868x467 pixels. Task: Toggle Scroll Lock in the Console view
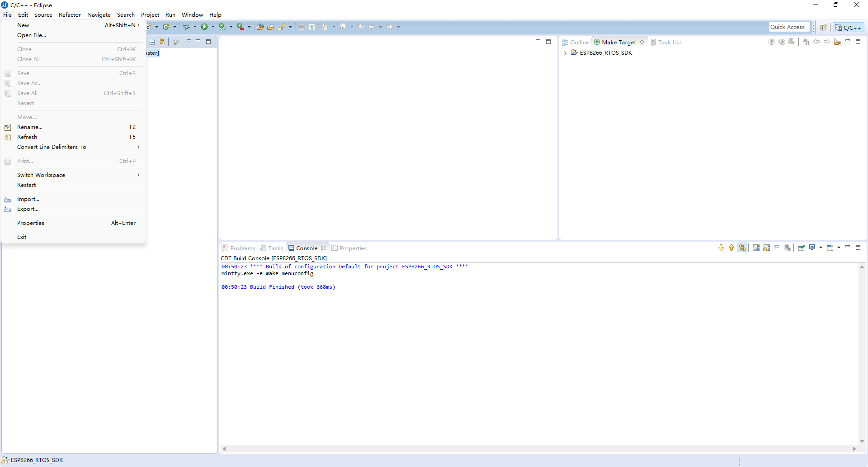pyautogui.click(x=767, y=248)
